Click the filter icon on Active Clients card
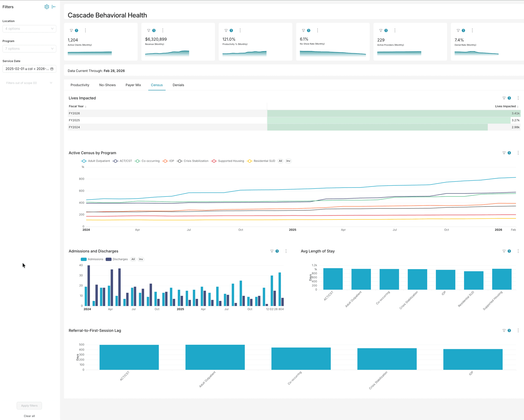Viewport: 524px width, 420px height. point(71,30)
